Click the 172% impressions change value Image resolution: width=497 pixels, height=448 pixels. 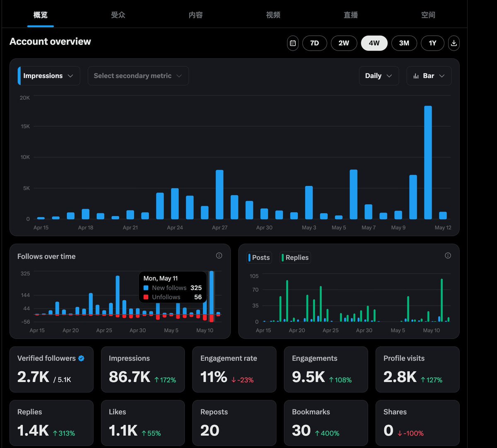point(165,380)
